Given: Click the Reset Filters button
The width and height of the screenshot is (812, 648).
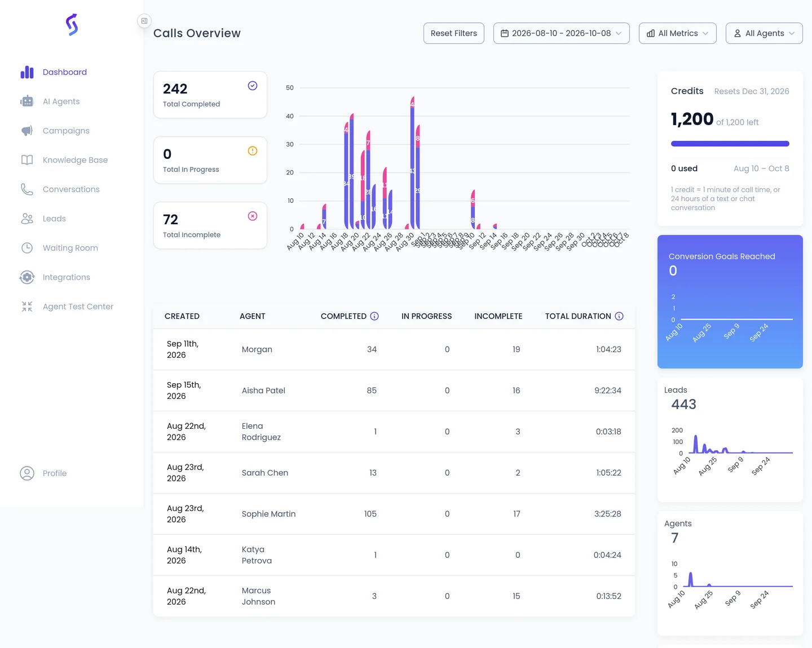Looking at the screenshot, I should 454,33.
